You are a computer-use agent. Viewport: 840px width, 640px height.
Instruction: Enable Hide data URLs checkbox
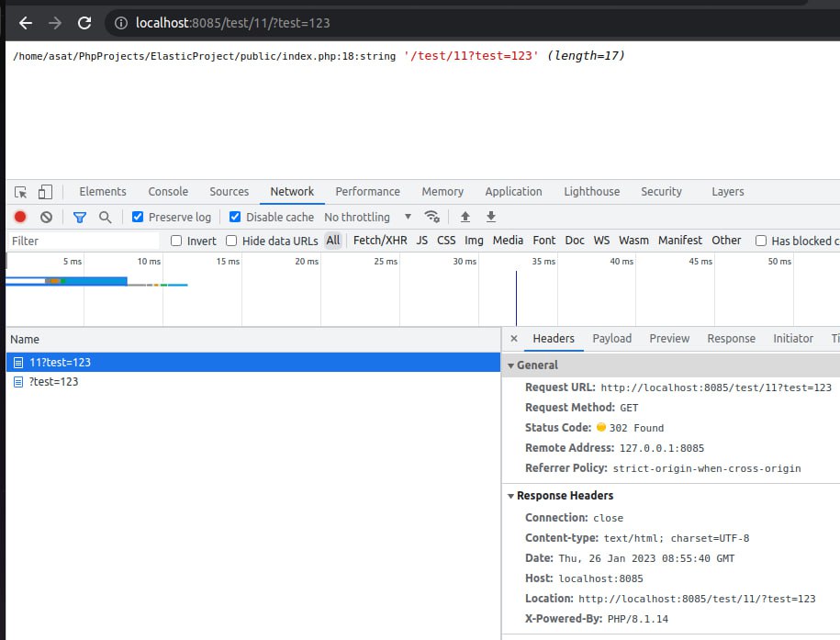point(231,241)
